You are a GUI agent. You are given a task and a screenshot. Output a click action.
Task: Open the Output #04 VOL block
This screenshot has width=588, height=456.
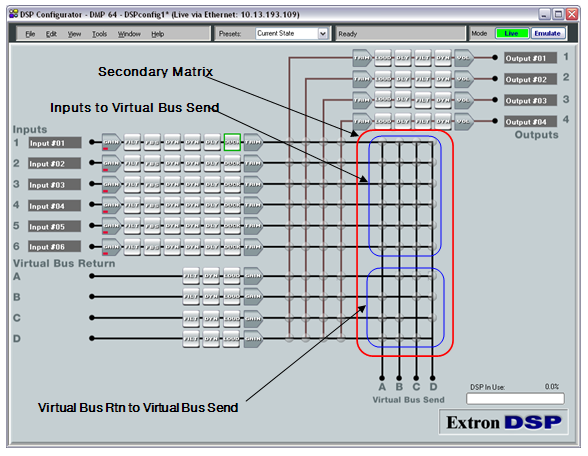[x=464, y=121]
